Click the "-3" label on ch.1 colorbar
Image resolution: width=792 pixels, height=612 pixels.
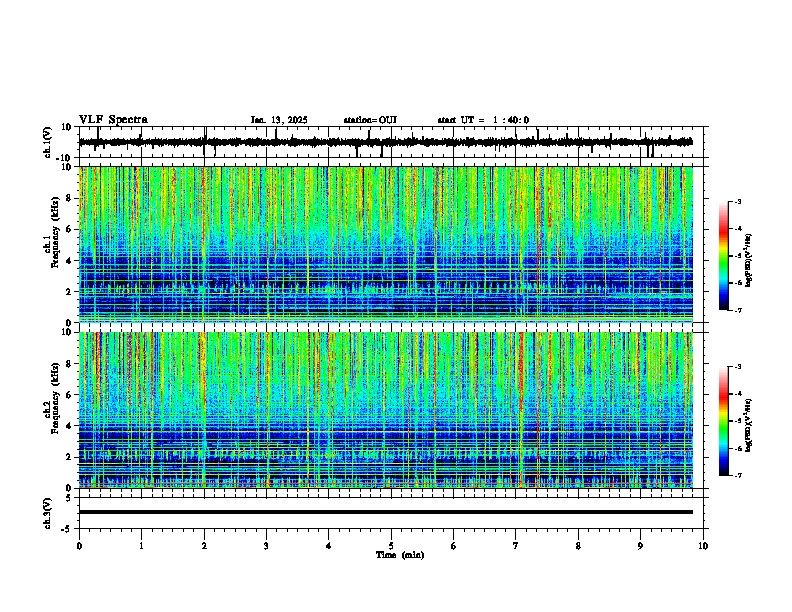[737, 201]
